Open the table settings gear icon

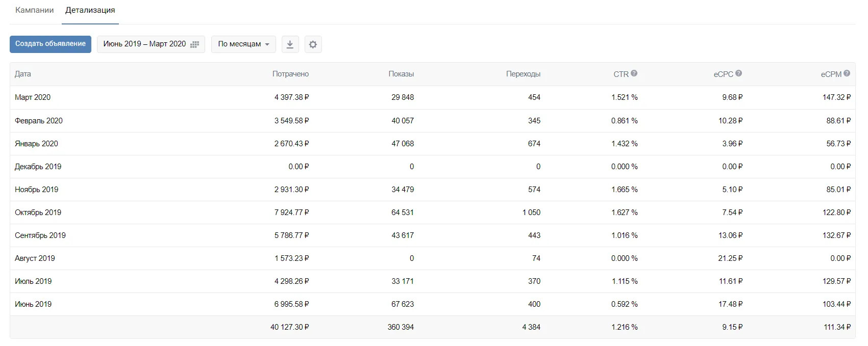[x=313, y=44]
